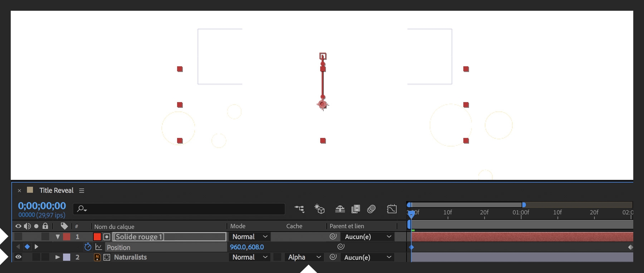Click the current timecode 0;00;00;00
644x273 pixels.
tap(42, 206)
